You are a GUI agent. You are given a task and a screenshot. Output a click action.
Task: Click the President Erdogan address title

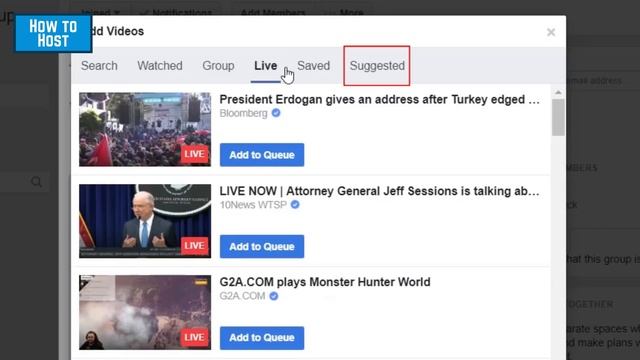379,100
